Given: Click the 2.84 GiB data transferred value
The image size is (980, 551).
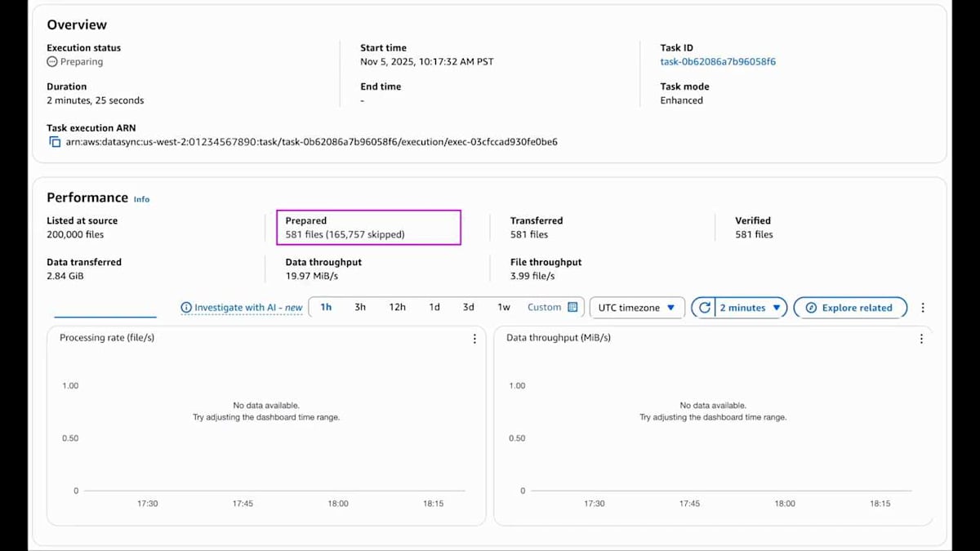Looking at the screenshot, I should click(x=65, y=277).
